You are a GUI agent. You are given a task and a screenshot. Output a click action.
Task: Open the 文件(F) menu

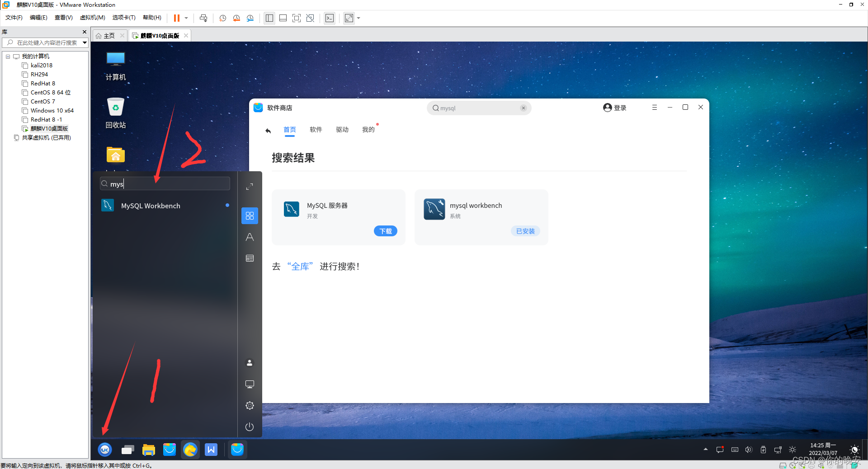pyautogui.click(x=14, y=18)
